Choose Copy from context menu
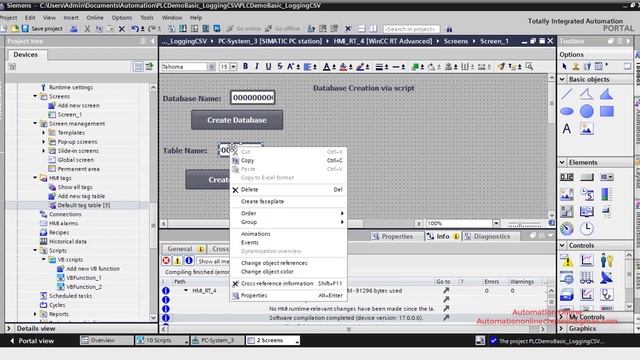 [x=288, y=160]
